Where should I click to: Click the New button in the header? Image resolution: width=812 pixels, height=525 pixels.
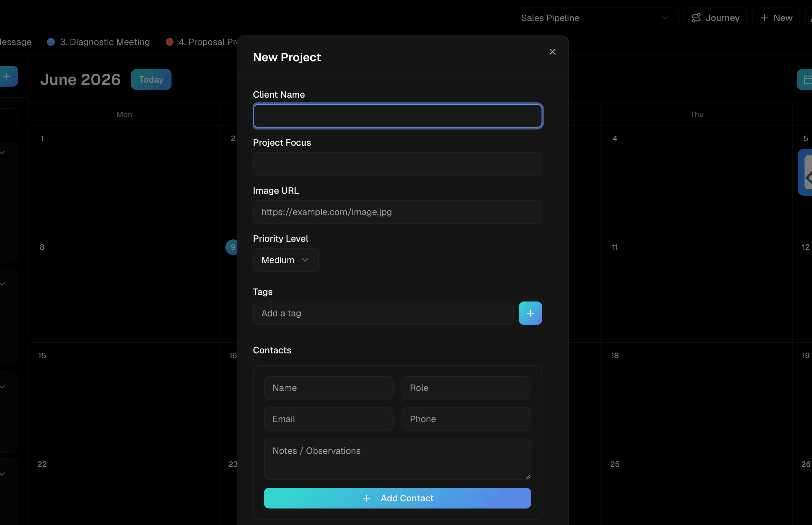776,18
